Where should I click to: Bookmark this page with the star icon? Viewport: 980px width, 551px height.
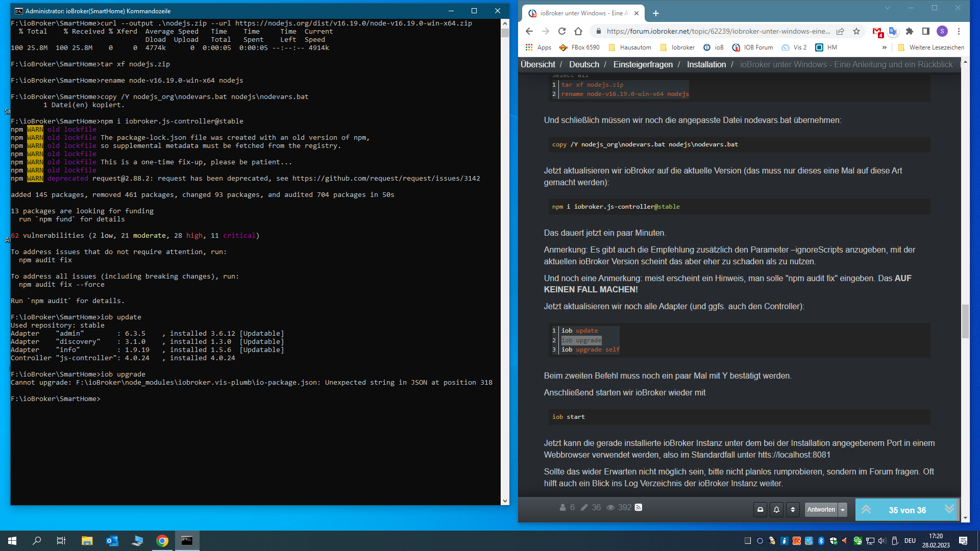tap(856, 31)
